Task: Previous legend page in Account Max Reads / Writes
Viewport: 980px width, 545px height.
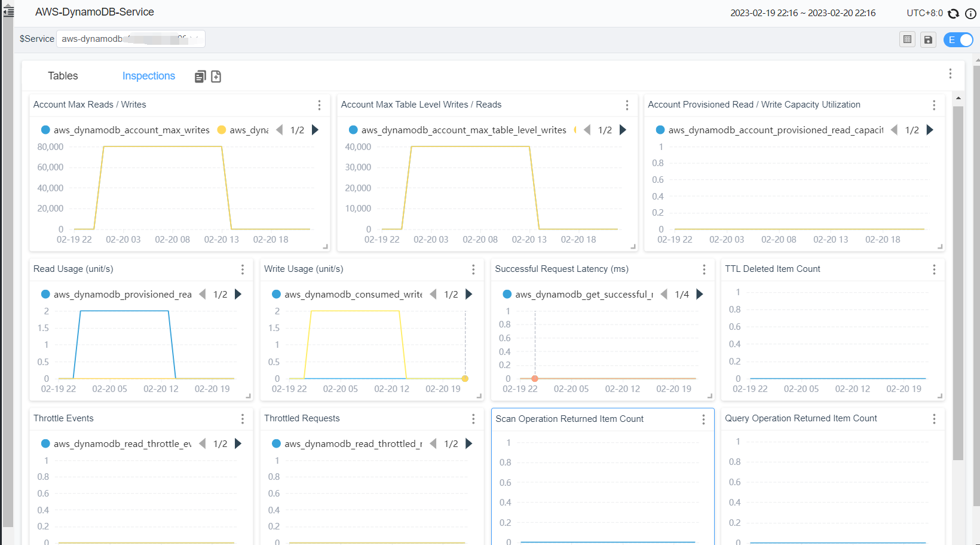Action: coord(279,130)
